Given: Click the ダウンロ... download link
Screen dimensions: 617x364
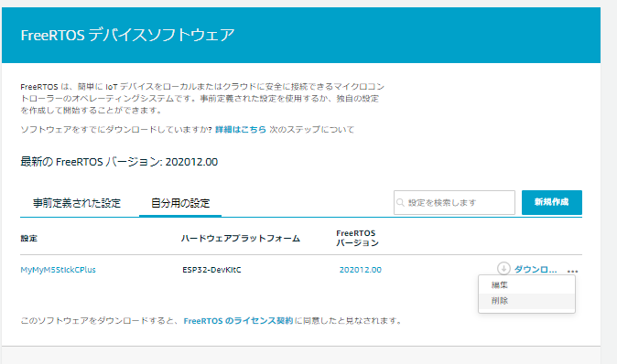Looking at the screenshot, I should click(536, 269).
